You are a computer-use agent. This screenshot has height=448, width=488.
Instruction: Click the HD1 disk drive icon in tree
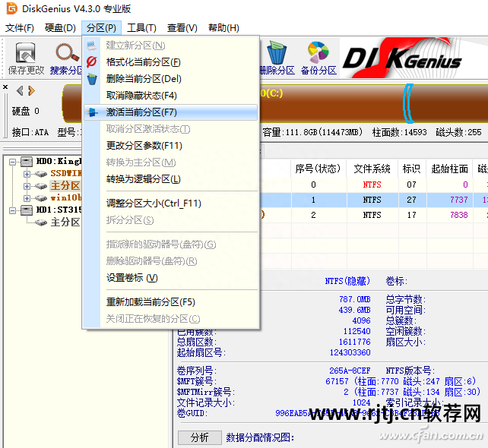pyautogui.click(x=27, y=210)
